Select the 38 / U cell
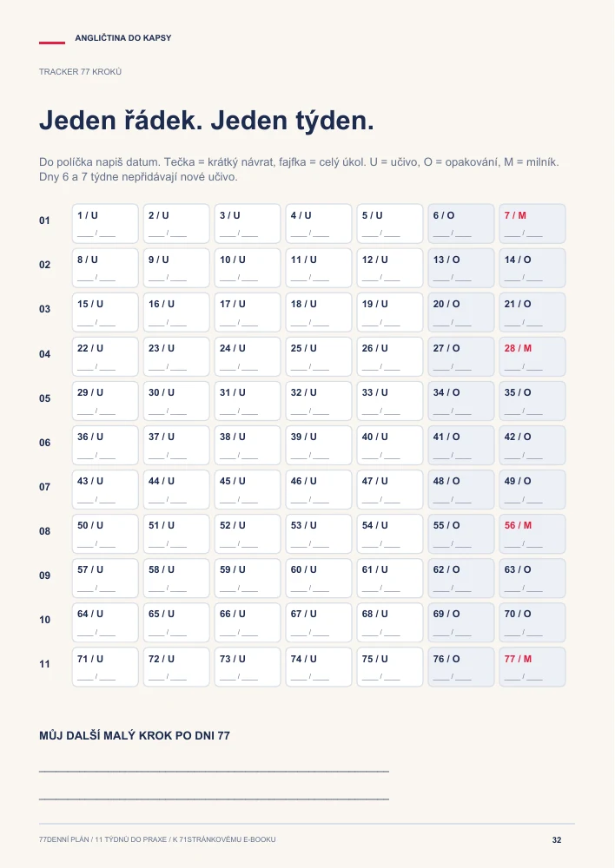The width and height of the screenshot is (615, 868). click(248, 445)
